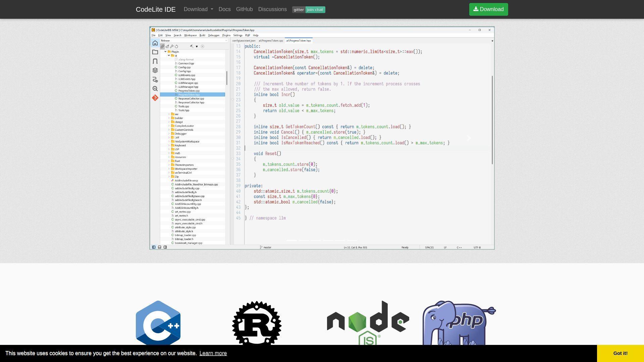This screenshot has width=644, height=362.
Task: Toggle the left workspace pane visibility icon
Action: tap(154, 247)
